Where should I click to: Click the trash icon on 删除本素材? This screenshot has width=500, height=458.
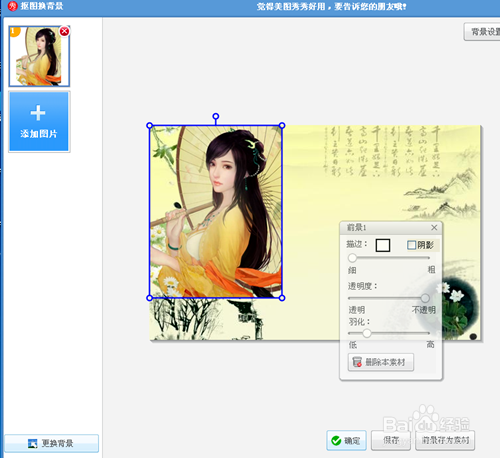coord(357,362)
